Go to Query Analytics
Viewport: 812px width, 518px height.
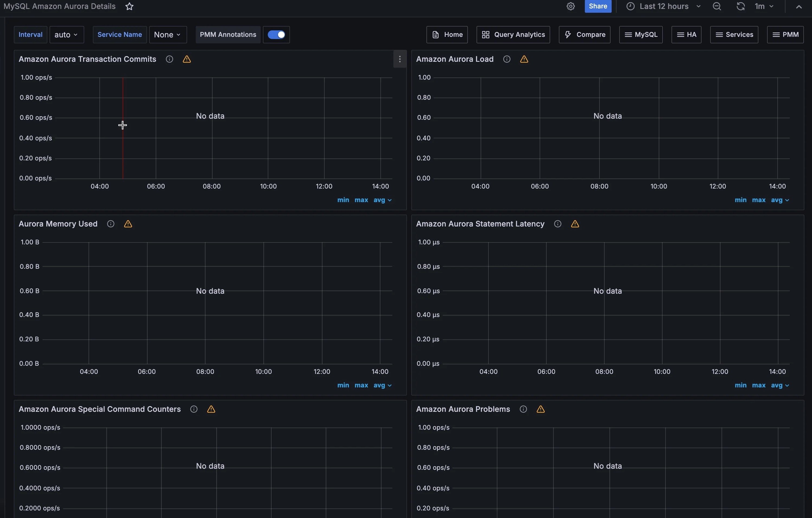click(513, 35)
